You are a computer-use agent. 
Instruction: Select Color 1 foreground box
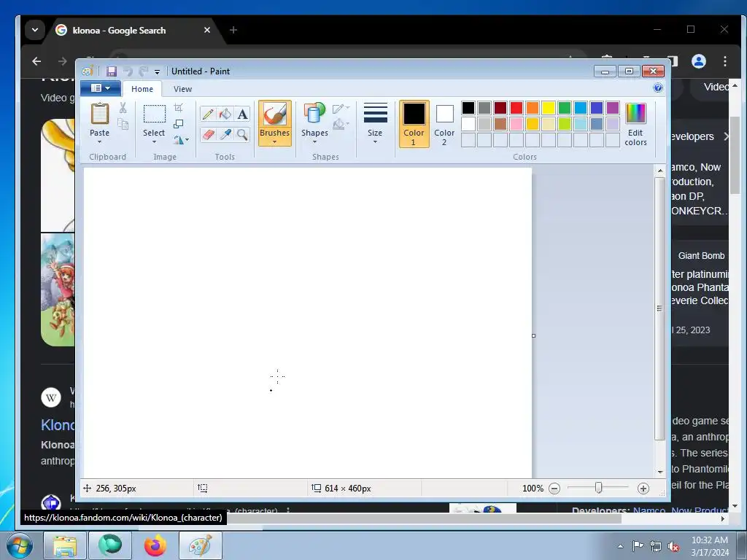(414, 124)
